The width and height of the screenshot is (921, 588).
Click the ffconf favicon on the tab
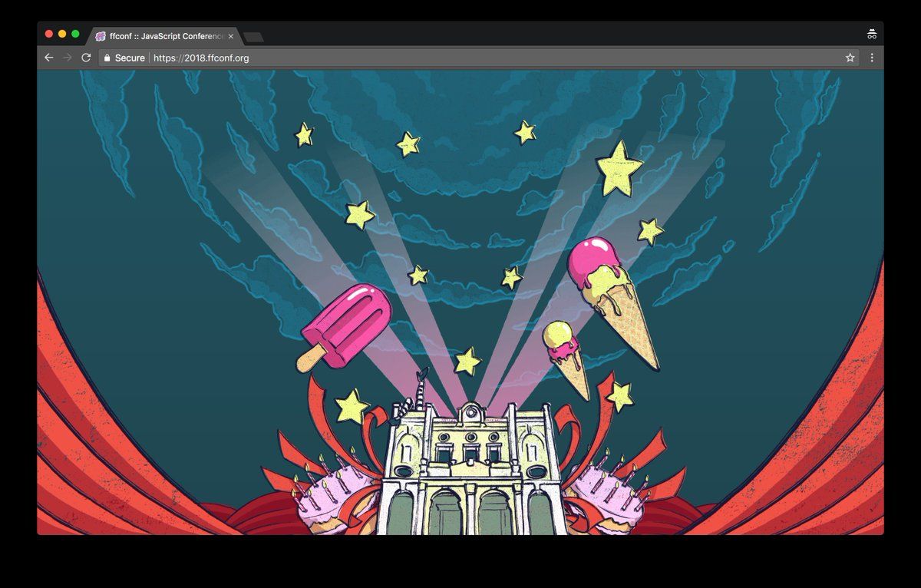coord(101,36)
